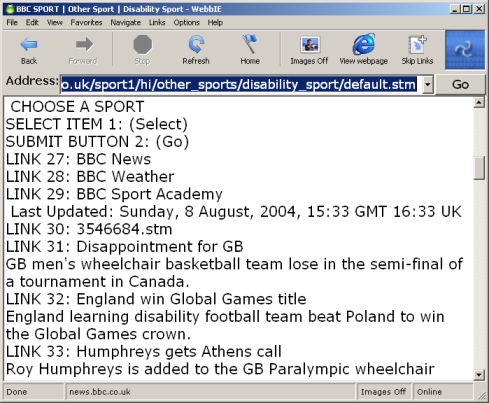Select the 'SELECT ITEM 1: (Select)' line
Screen dimensions: 489x403
pos(97,124)
